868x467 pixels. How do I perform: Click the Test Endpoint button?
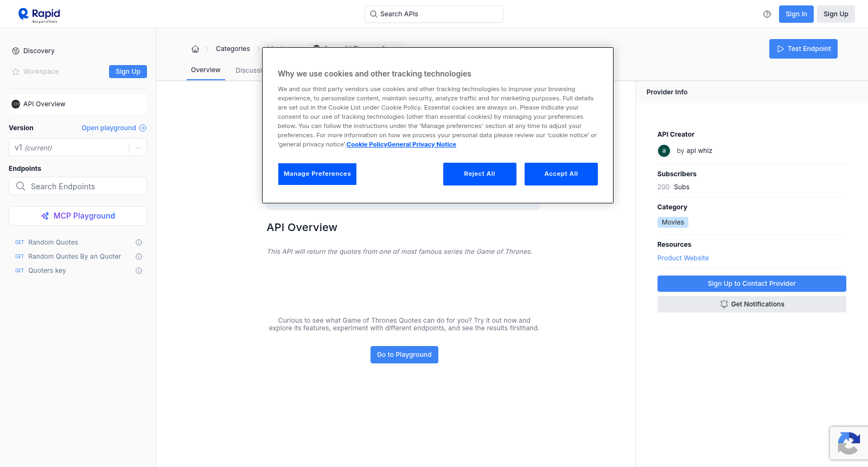click(803, 49)
